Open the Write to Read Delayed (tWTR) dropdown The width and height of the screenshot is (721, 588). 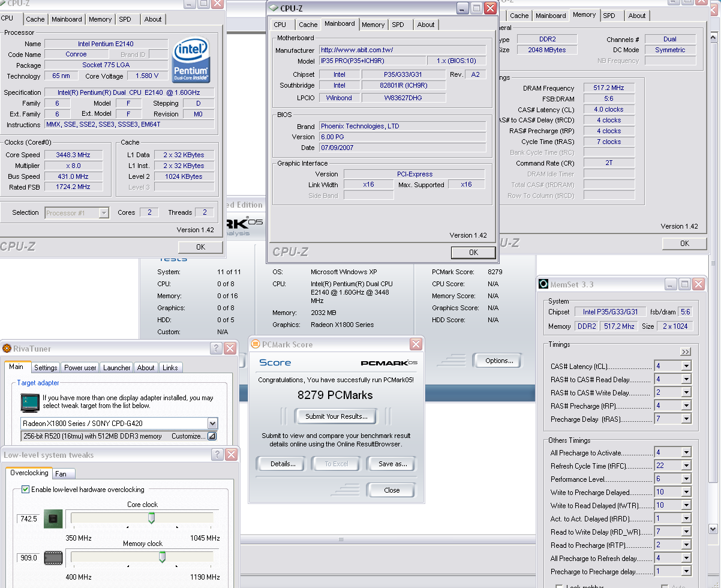(686, 505)
